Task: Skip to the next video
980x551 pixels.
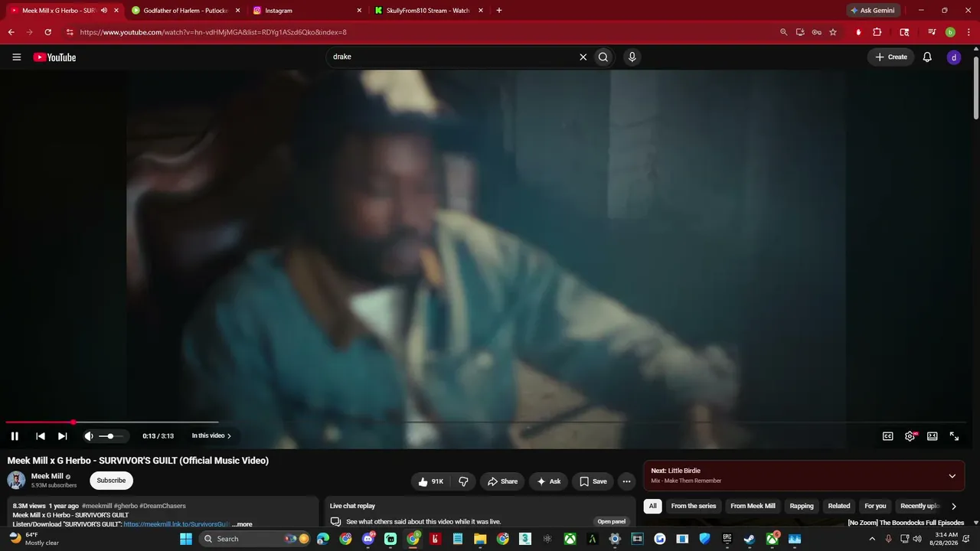Action: coord(63,436)
